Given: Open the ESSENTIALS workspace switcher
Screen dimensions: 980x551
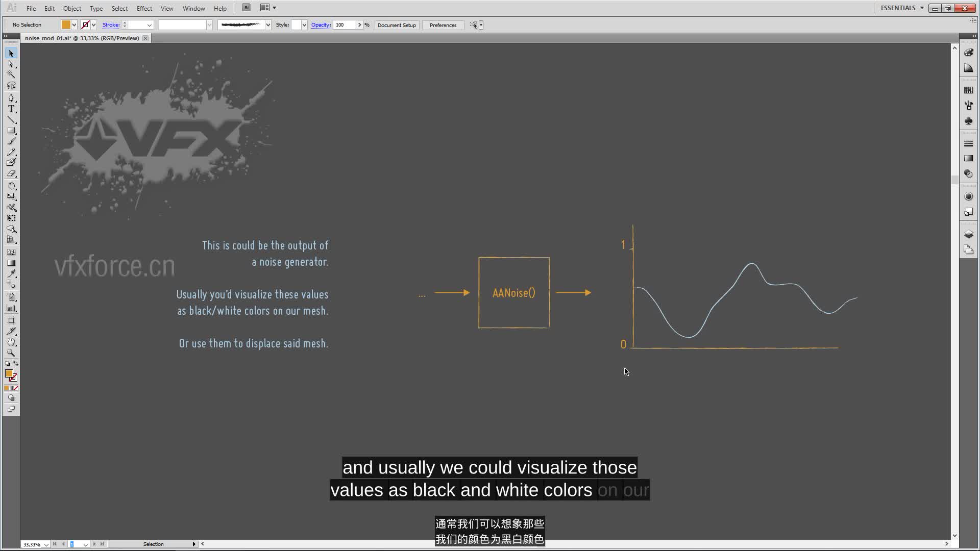Looking at the screenshot, I should 902,8.
